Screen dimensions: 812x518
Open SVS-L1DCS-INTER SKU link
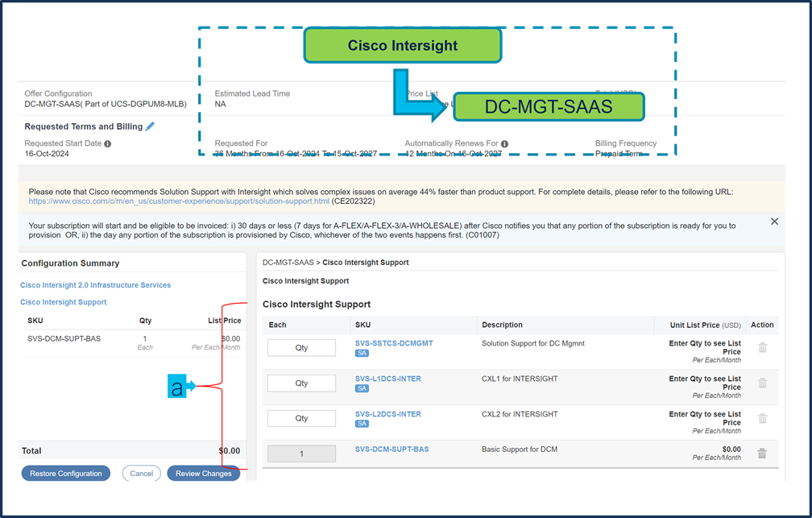(x=388, y=379)
